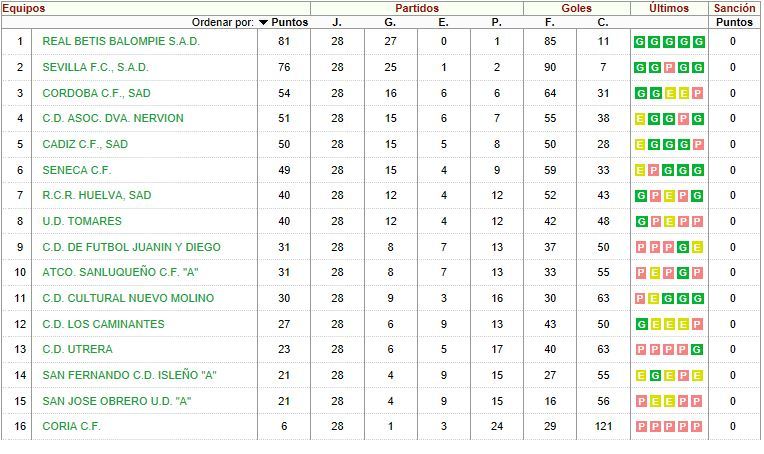Click the J. column header
The width and height of the screenshot is (764, 454).
337,22
